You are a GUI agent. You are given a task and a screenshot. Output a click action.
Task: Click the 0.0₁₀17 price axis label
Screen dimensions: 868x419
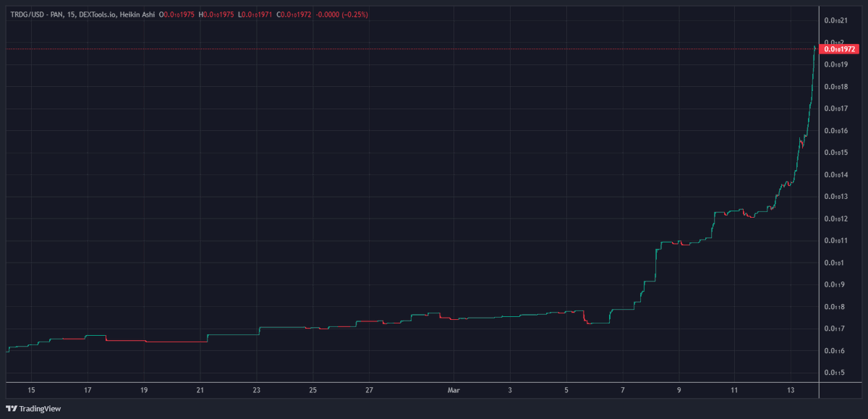(x=835, y=109)
